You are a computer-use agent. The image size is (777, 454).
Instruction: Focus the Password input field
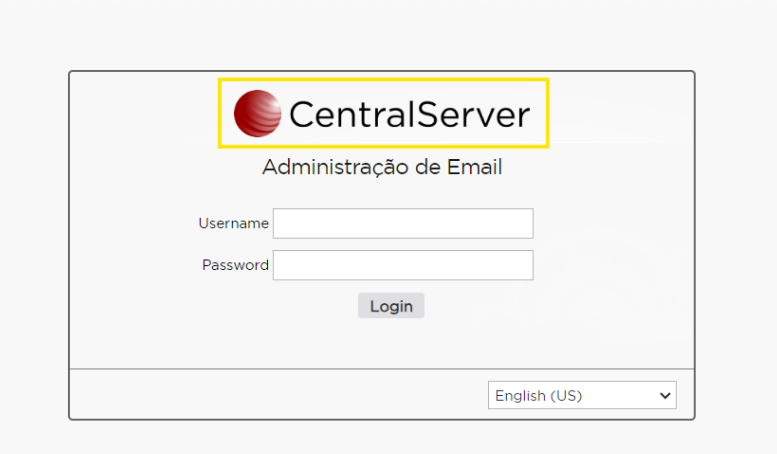click(x=403, y=265)
